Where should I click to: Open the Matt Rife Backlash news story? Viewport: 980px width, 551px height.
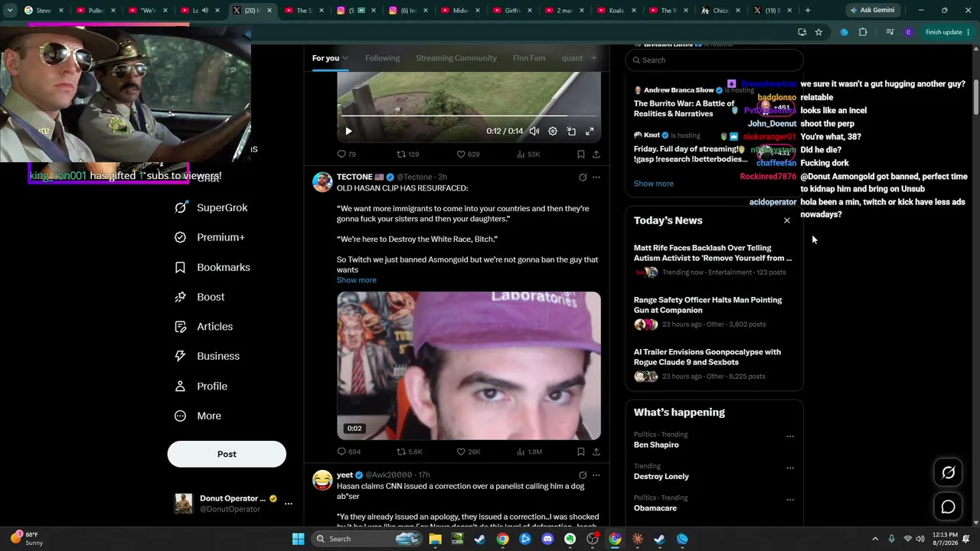pos(714,260)
